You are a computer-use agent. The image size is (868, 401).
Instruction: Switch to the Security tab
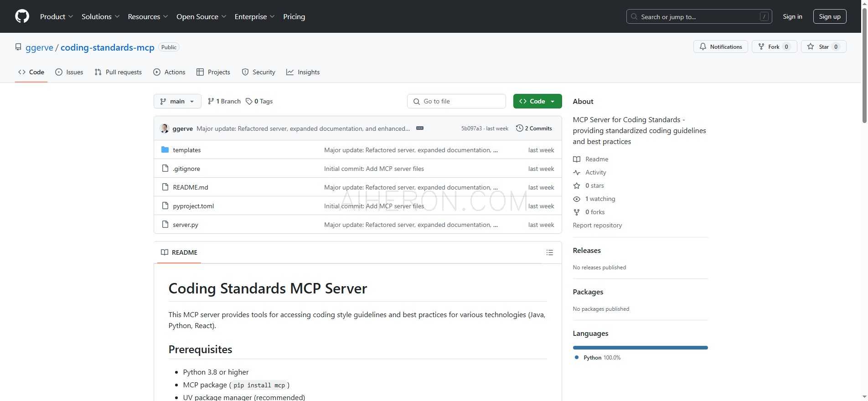coord(258,72)
